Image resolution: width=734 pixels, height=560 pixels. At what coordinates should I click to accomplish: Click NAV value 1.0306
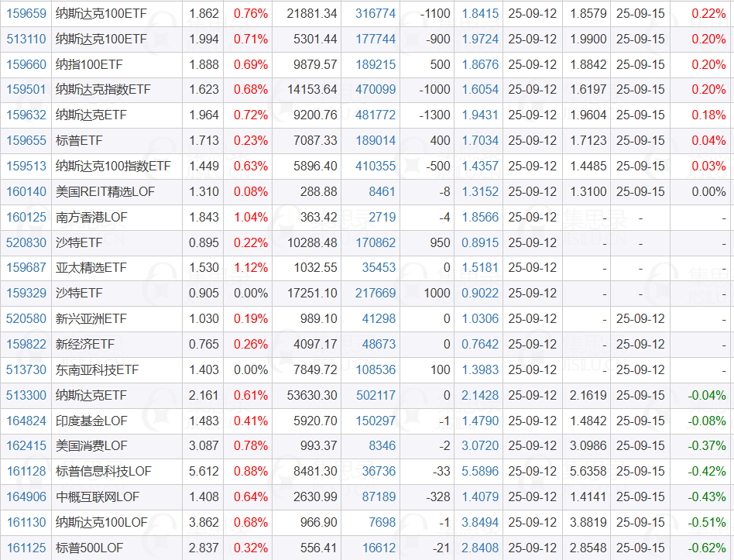pos(480,319)
